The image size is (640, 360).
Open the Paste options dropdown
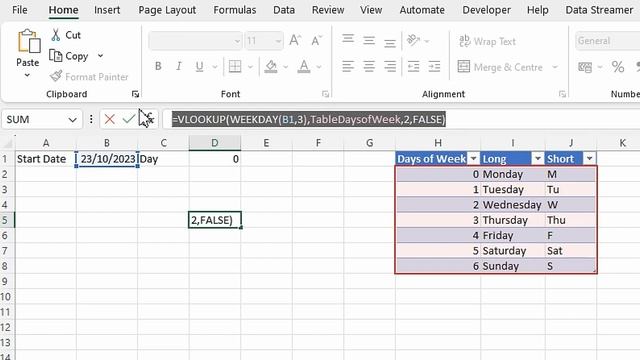coord(27,75)
